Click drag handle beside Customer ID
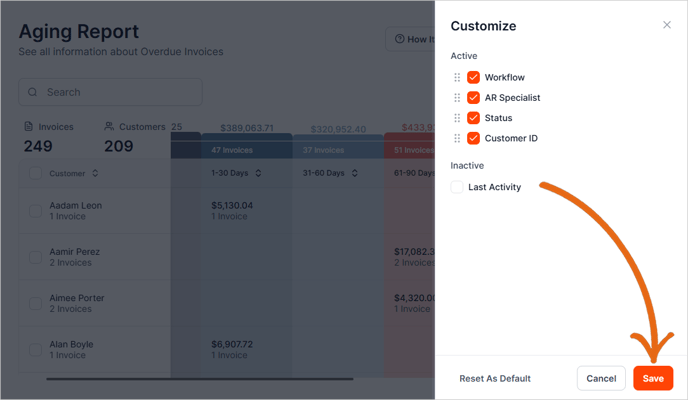Viewport: 688px width, 400px height. pos(457,138)
